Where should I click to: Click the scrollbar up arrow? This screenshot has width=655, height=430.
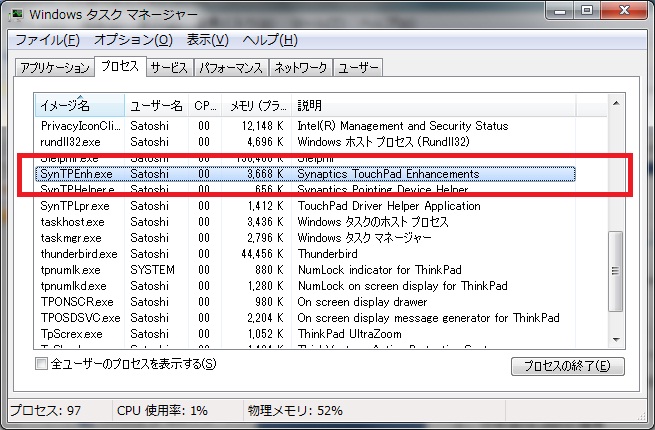click(x=616, y=103)
